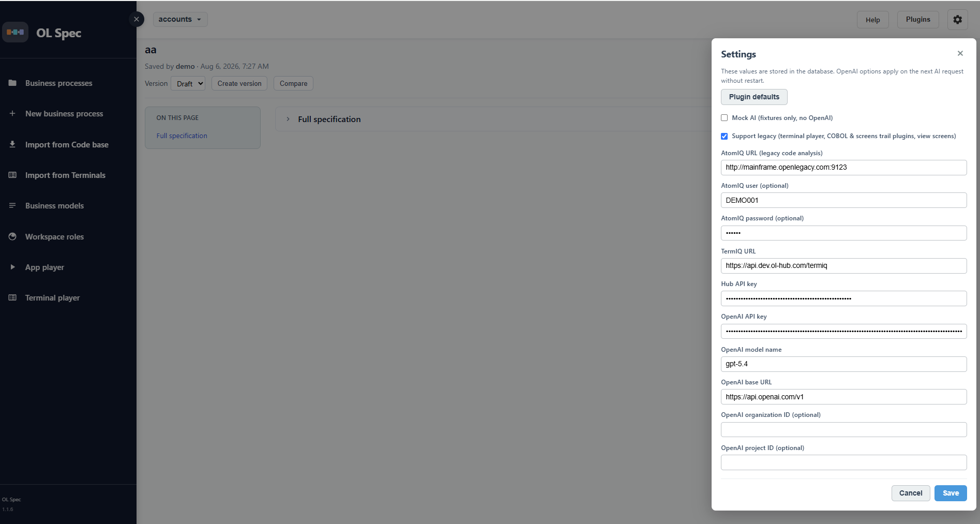Image resolution: width=980 pixels, height=524 pixels.
Task: Click the Business processes folder icon
Action: tap(12, 83)
